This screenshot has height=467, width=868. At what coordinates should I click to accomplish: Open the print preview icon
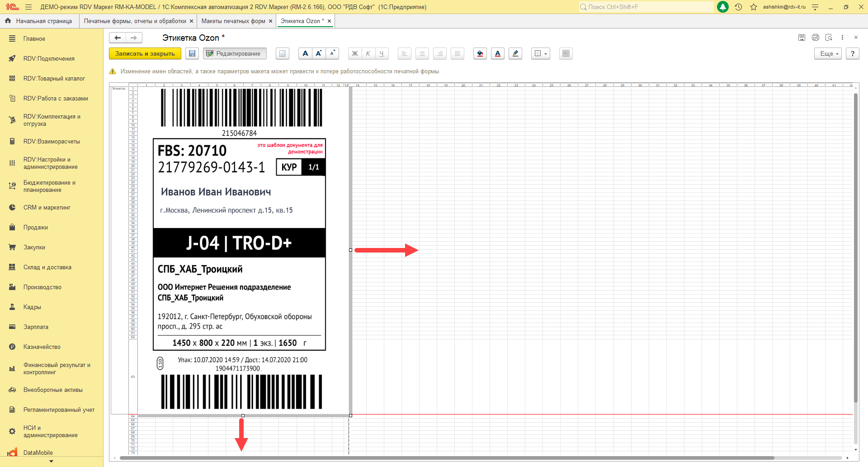[829, 38]
